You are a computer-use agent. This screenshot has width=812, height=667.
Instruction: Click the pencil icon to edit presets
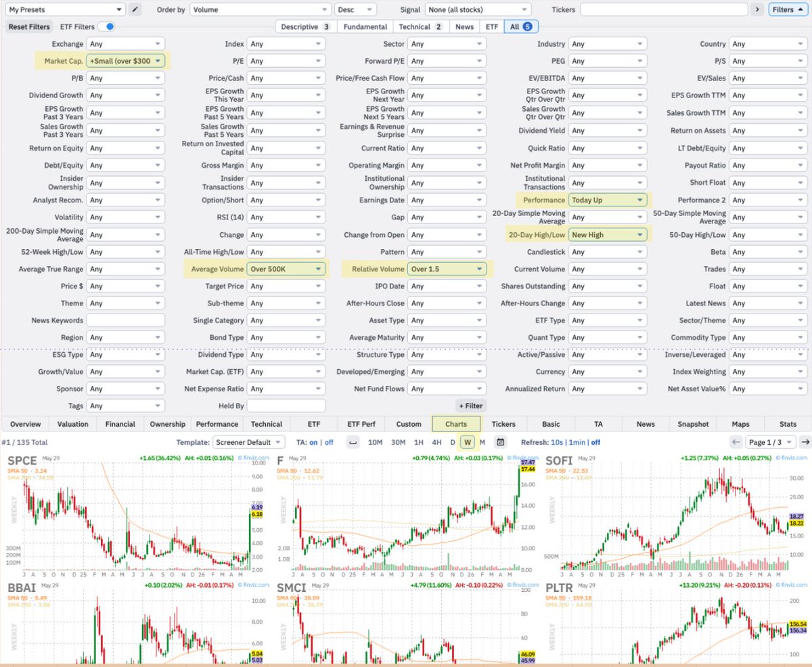(136, 9)
